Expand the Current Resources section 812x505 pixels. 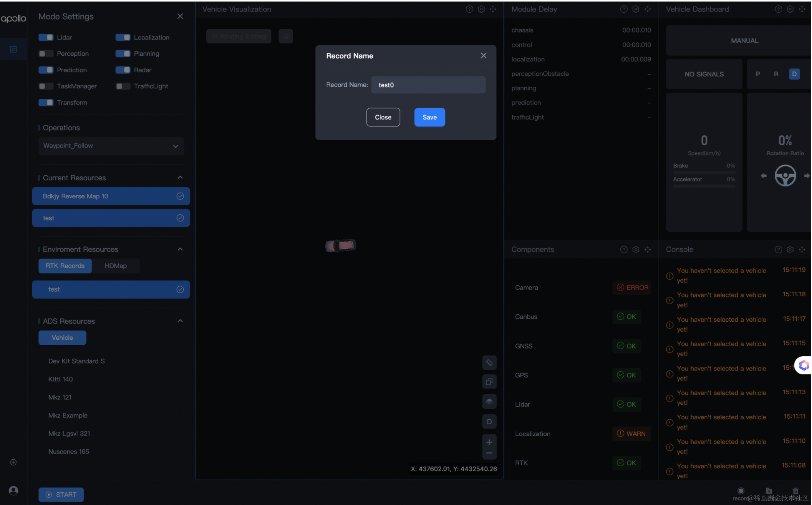180,178
